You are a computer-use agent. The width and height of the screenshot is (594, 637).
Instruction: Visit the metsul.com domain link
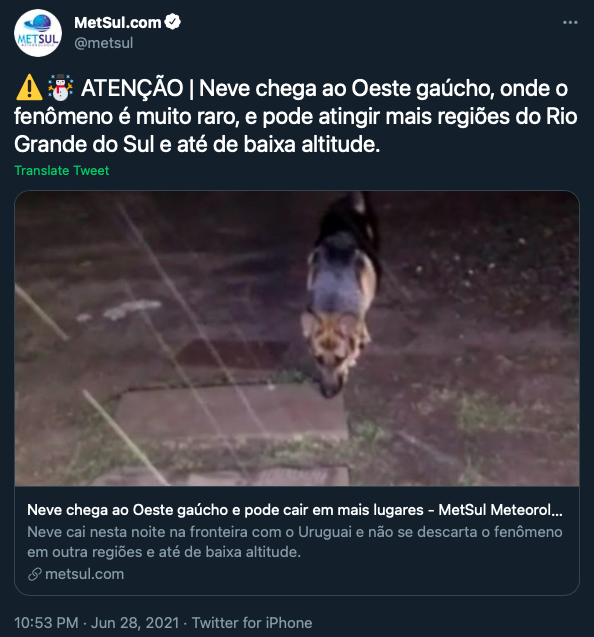[85, 574]
